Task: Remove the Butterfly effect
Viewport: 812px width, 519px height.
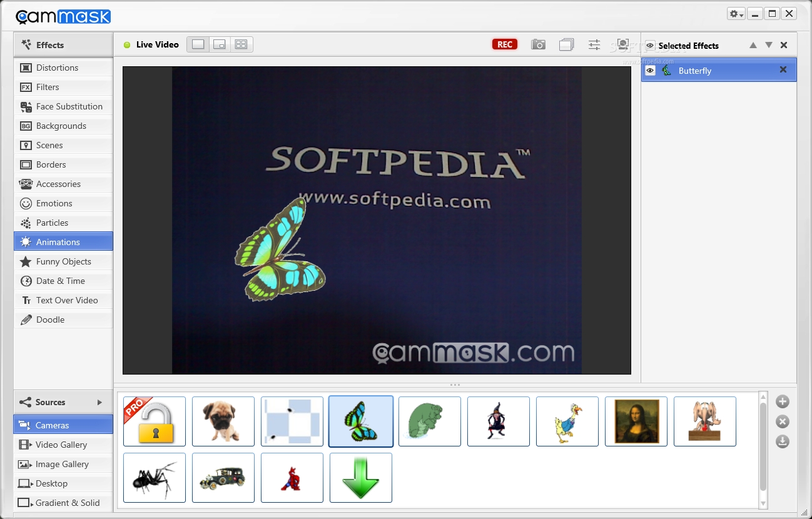Action: coord(783,70)
